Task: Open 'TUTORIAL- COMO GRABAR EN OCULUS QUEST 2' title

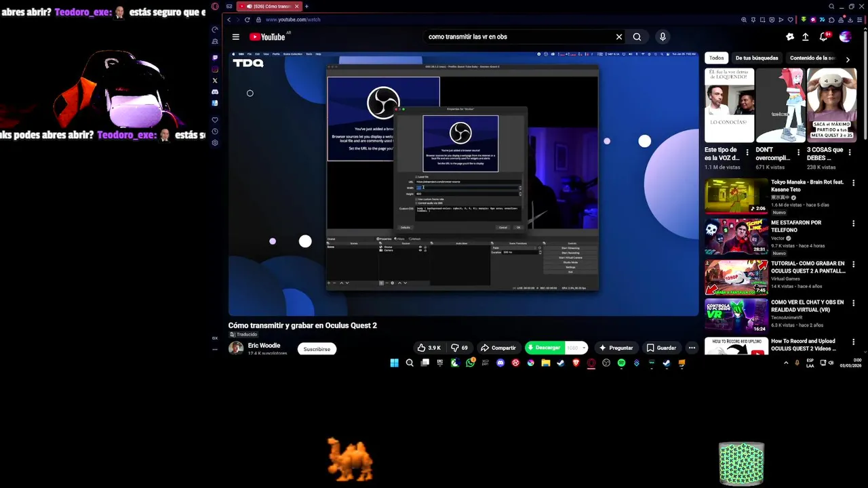Action: (x=808, y=267)
